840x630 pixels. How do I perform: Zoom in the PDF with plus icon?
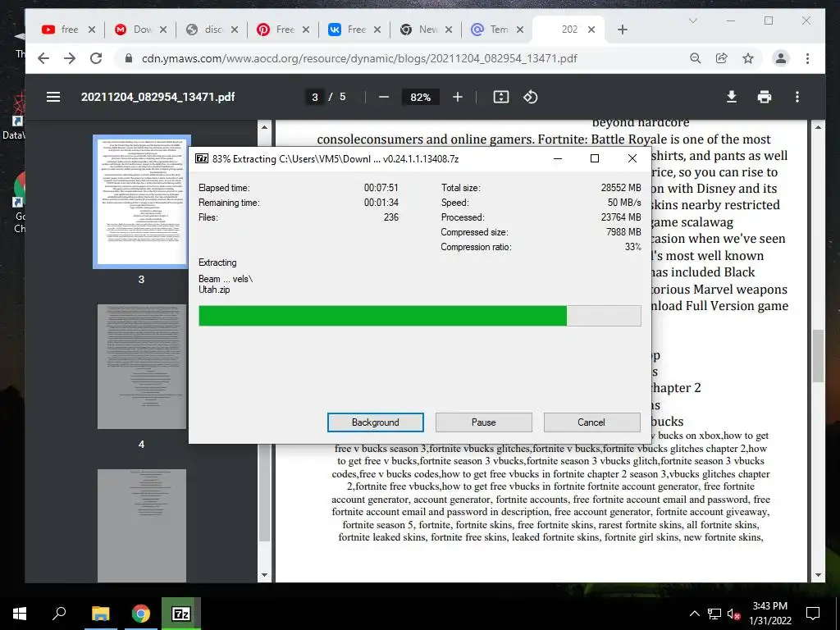(458, 97)
